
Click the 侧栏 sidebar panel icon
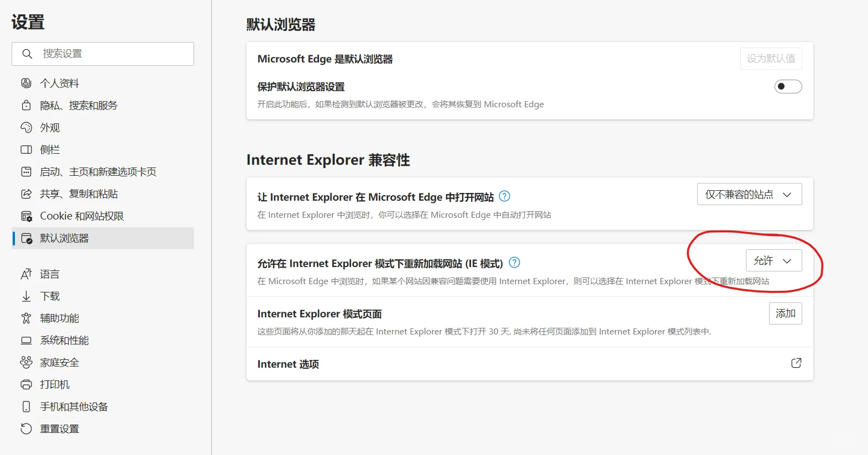26,149
